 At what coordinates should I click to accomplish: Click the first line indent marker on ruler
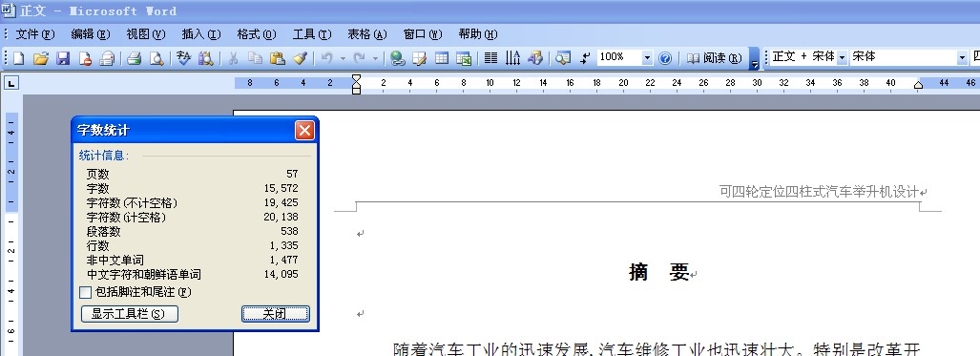click(356, 78)
